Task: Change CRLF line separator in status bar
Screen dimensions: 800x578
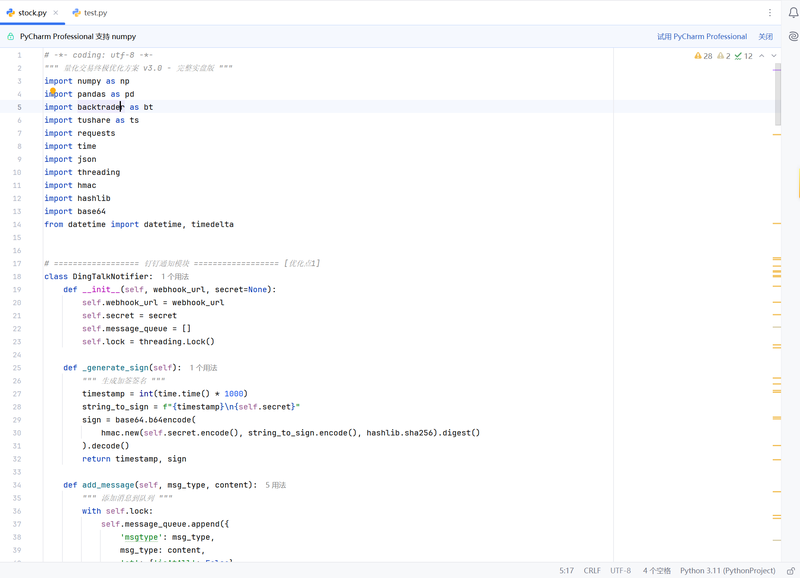Action: click(x=592, y=570)
